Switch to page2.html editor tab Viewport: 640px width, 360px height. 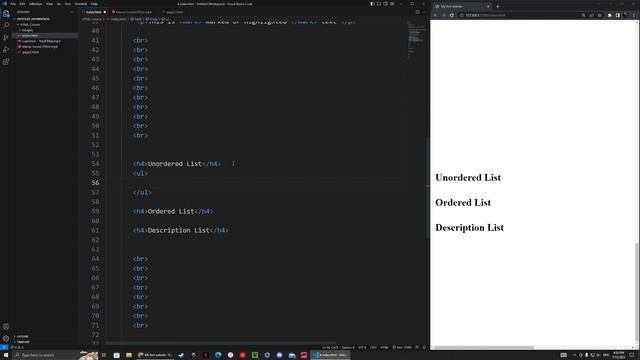click(x=174, y=12)
